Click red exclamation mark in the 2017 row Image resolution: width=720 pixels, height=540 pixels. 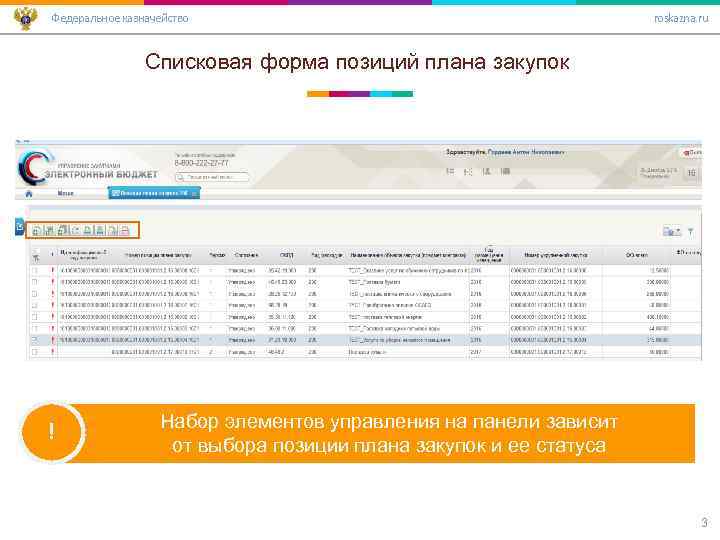pyautogui.click(x=53, y=352)
